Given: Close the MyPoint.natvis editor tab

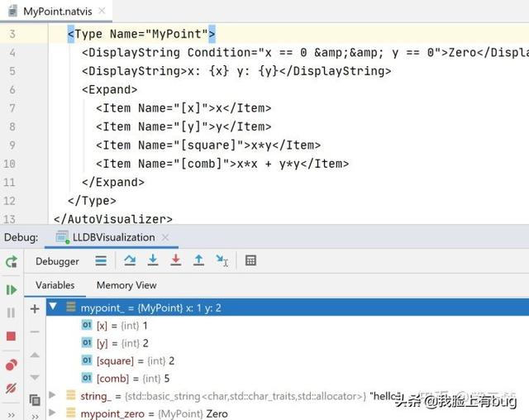Looking at the screenshot, I should 102,11.
